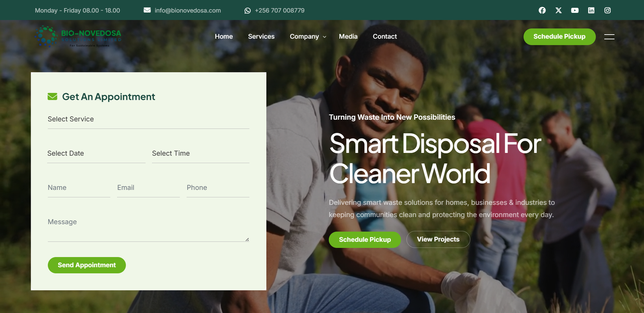Image resolution: width=644 pixels, height=313 pixels.
Task: Click the Message box resize handle
Action: click(247, 239)
